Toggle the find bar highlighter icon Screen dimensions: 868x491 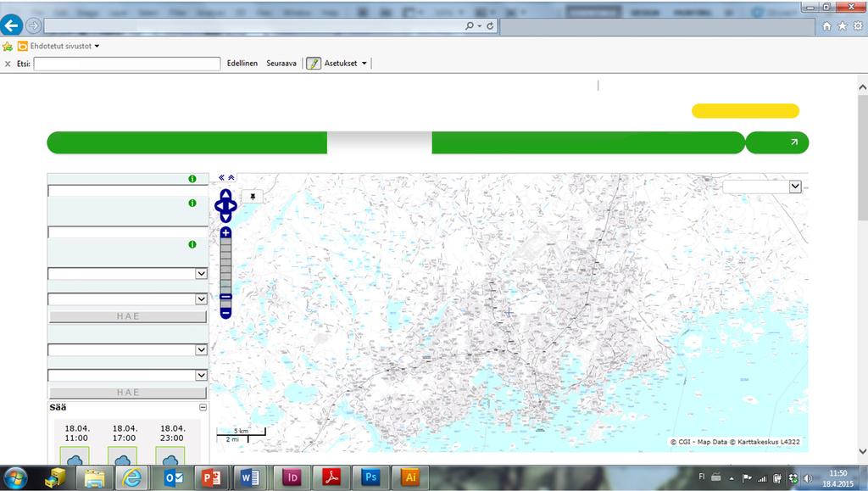tap(314, 63)
